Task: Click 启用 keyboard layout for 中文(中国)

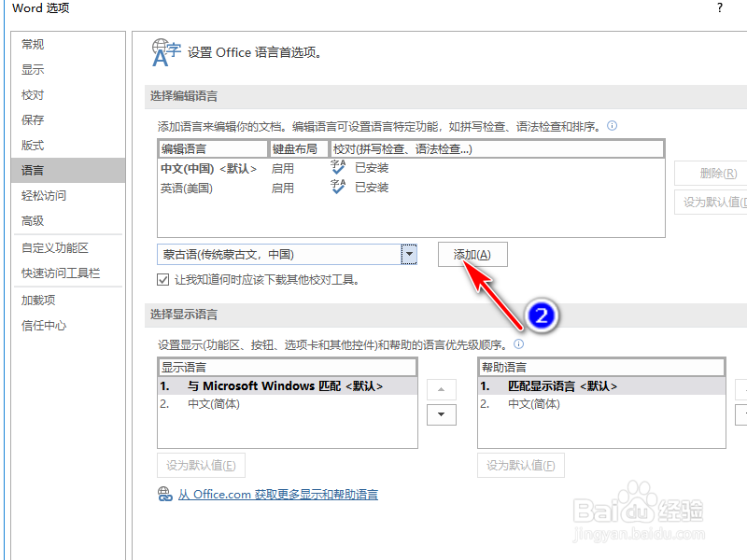Action: click(283, 169)
